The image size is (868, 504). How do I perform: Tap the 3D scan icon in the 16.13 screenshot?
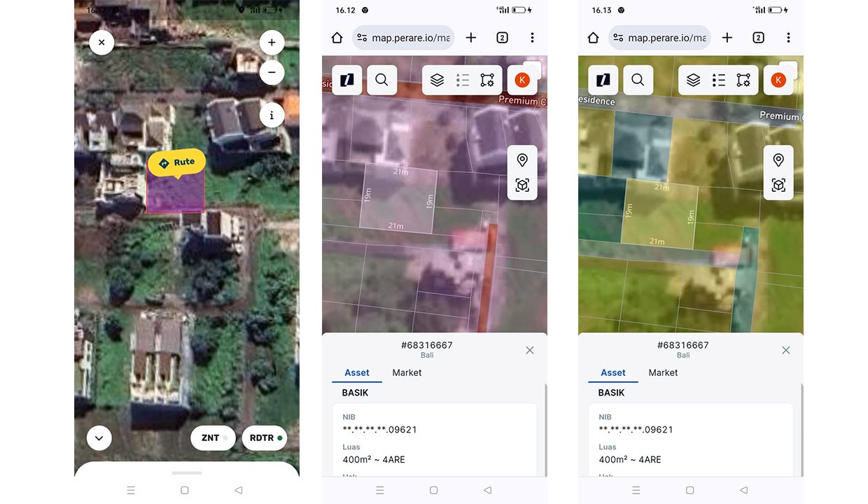pyautogui.click(x=778, y=185)
